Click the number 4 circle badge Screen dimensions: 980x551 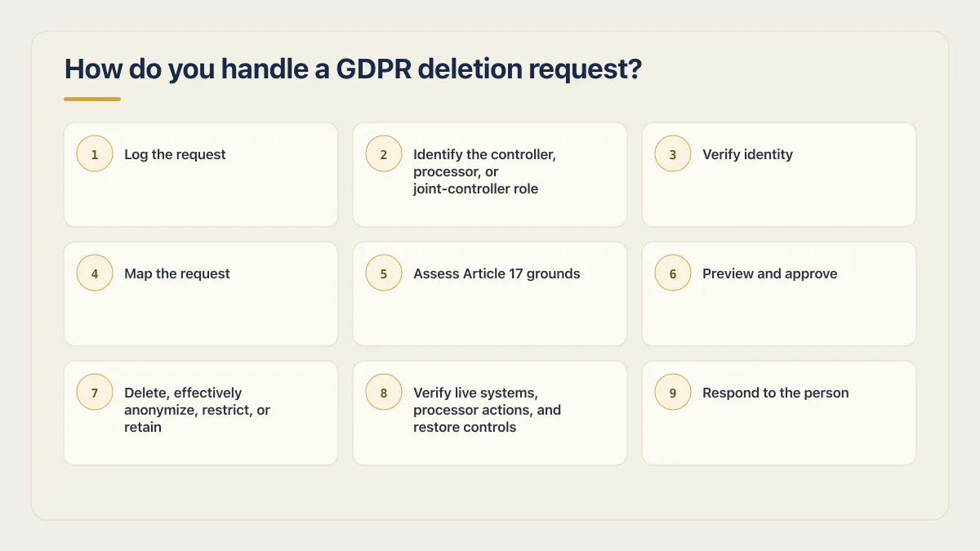(95, 273)
